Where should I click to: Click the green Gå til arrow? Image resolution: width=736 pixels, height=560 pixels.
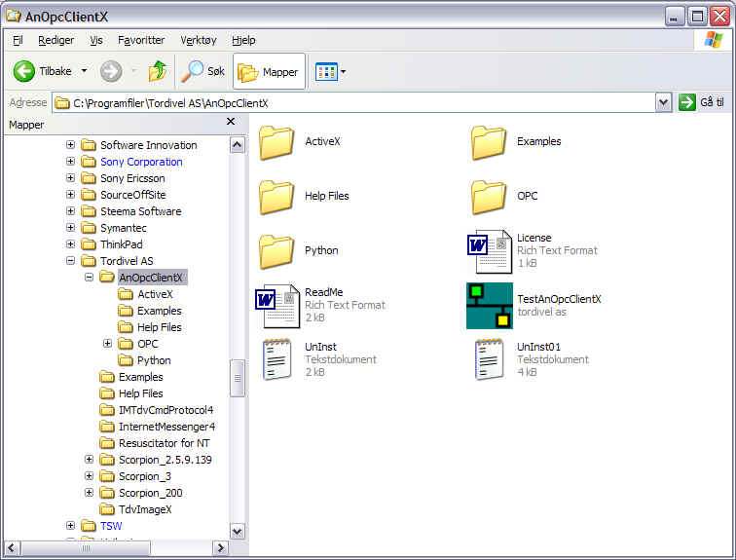tap(686, 102)
